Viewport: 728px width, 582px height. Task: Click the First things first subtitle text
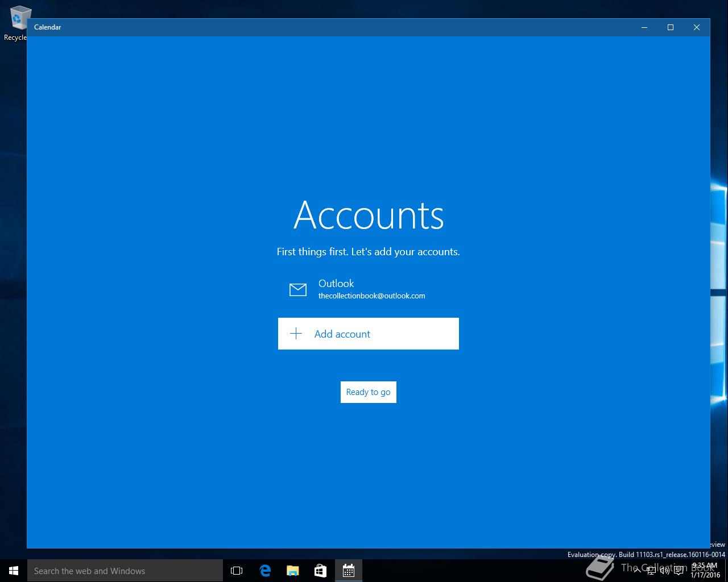coord(368,252)
